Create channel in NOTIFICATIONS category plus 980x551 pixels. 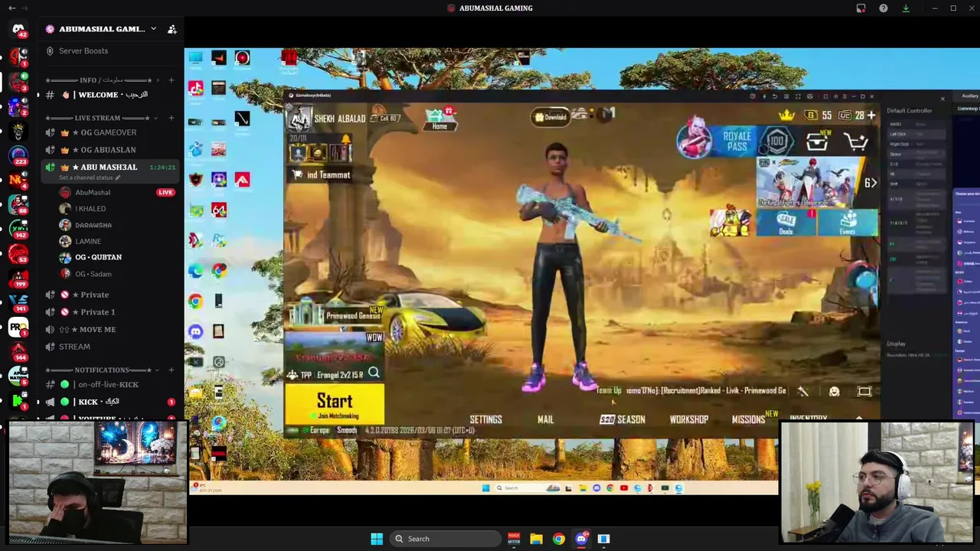[x=171, y=370]
